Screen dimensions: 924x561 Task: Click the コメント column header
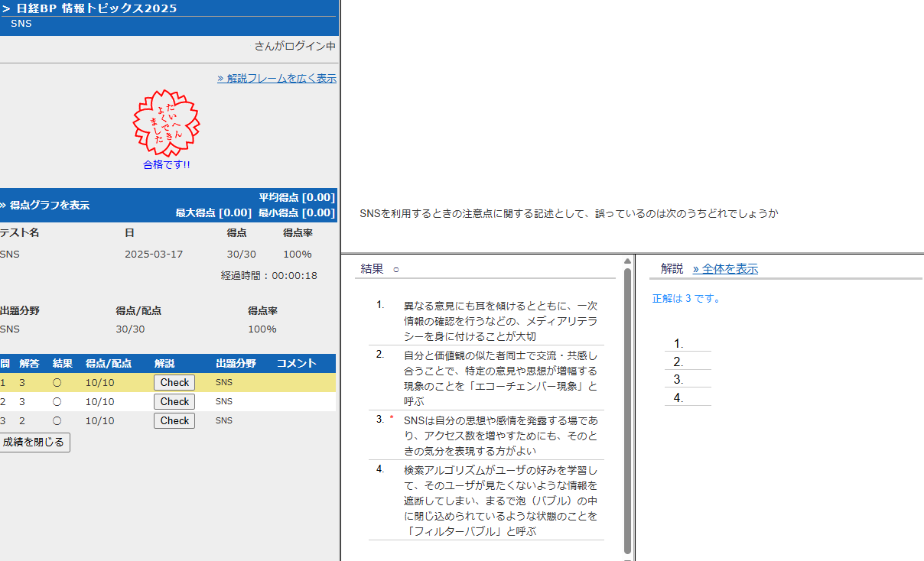pos(297,363)
